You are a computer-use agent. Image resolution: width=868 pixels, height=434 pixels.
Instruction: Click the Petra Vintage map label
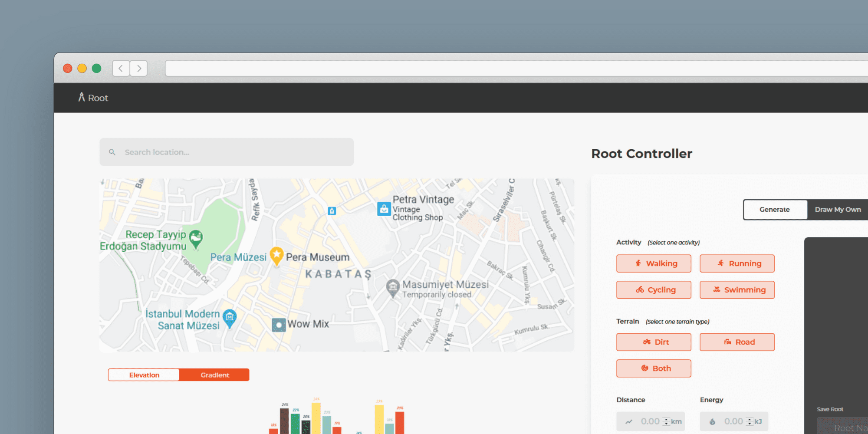coord(423,200)
